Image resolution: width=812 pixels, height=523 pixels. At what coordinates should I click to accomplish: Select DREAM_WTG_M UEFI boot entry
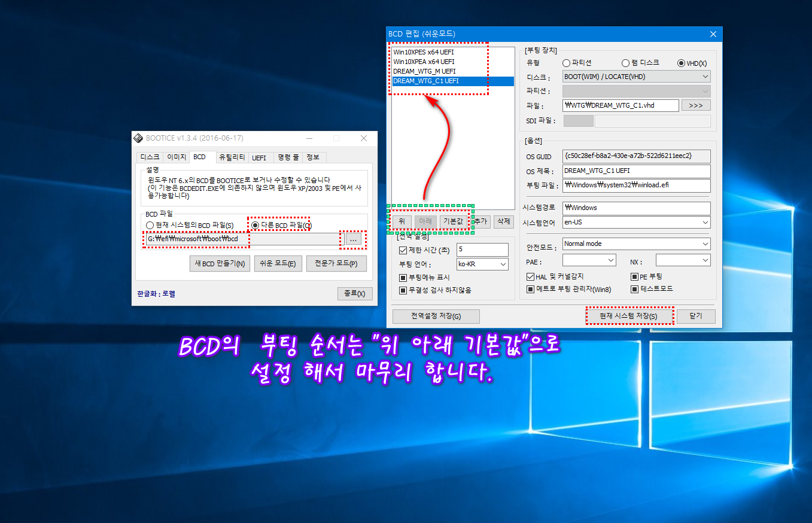[453, 71]
